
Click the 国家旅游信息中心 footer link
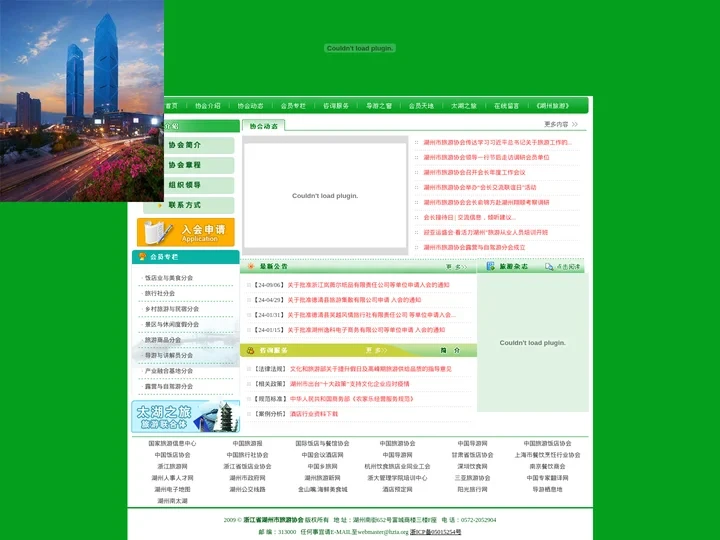pyautogui.click(x=172, y=444)
